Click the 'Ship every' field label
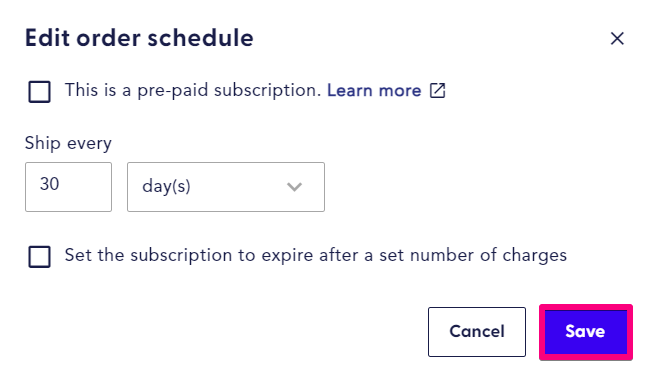The width and height of the screenshot is (652, 376). (x=68, y=143)
